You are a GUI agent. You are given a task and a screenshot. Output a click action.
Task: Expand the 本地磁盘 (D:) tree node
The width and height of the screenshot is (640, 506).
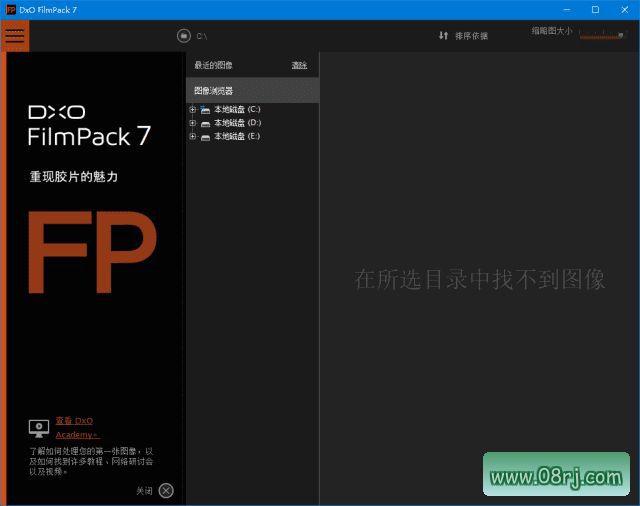(x=193, y=123)
